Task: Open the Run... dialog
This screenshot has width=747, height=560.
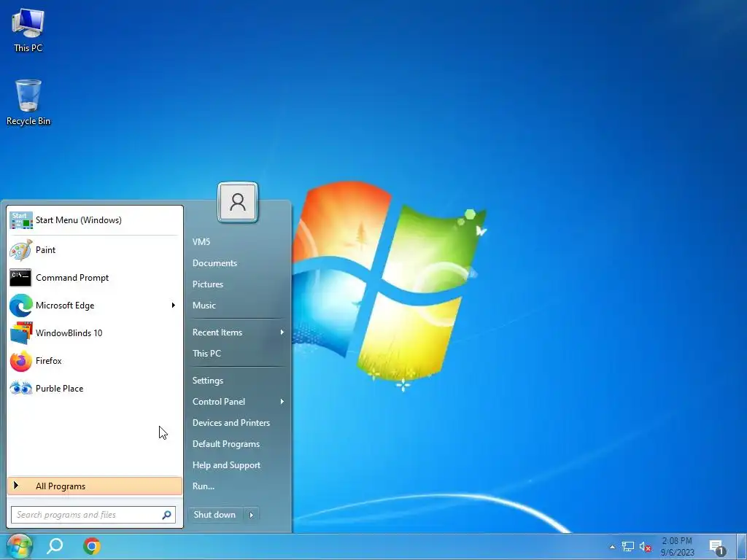Action: (204, 486)
